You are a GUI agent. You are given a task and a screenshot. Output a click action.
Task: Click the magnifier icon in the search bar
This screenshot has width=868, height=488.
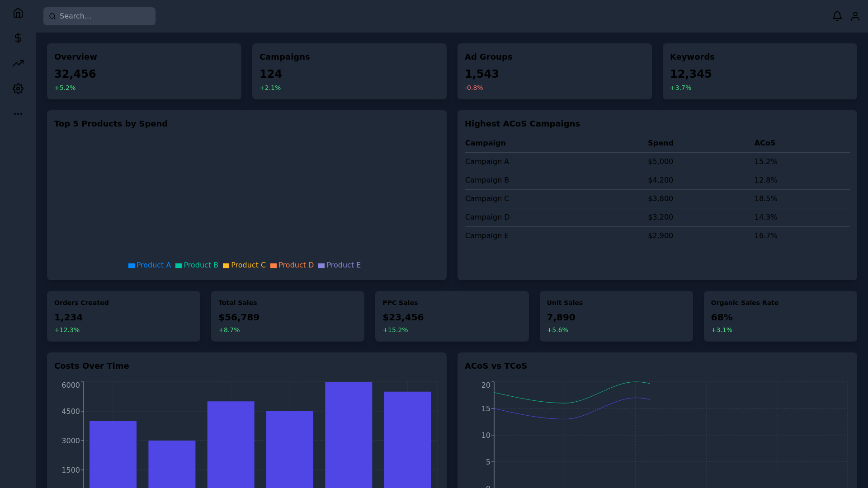click(52, 16)
